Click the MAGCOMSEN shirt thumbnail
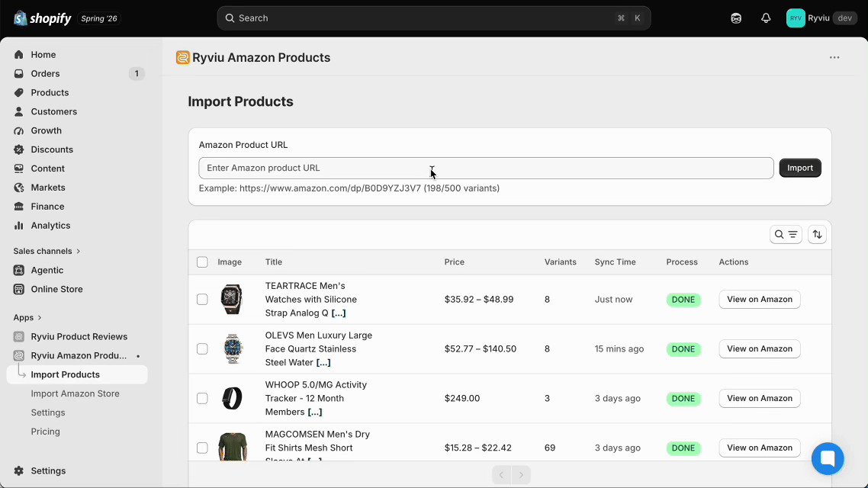The height and width of the screenshot is (488, 868). click(x=233, y=447)
